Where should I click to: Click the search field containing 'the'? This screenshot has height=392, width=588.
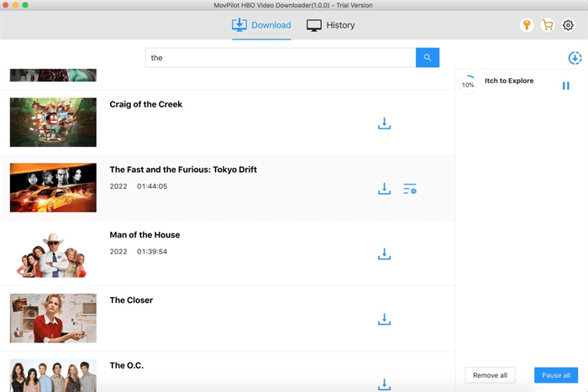pos(281,58)
